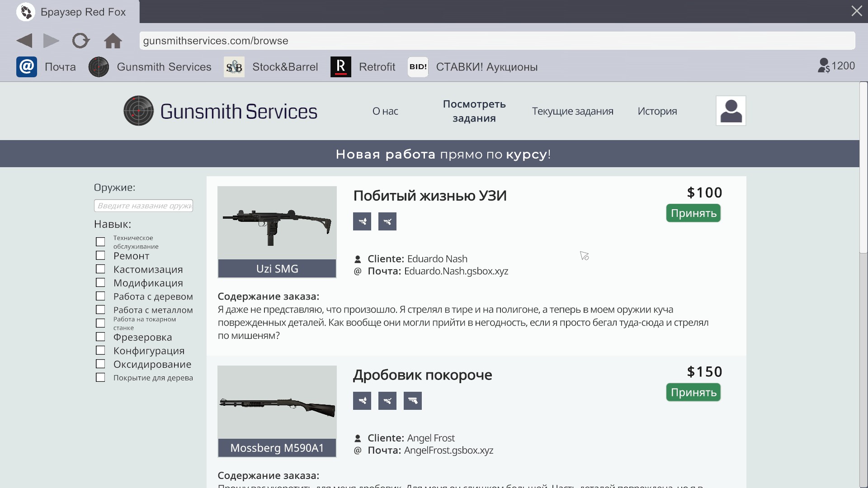Open the Stock&Barrel bookmark text
868x488 pixels.
pos(285,67)
